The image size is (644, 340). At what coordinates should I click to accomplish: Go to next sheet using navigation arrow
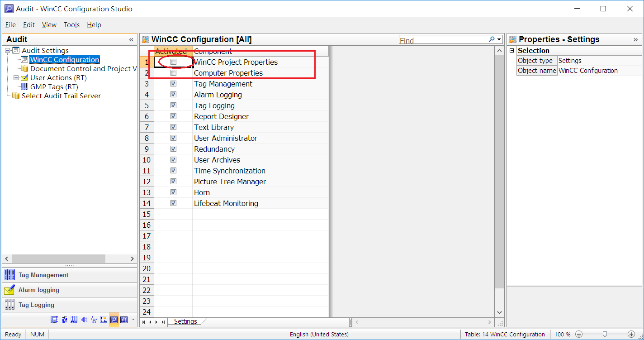tap(156, 322)
